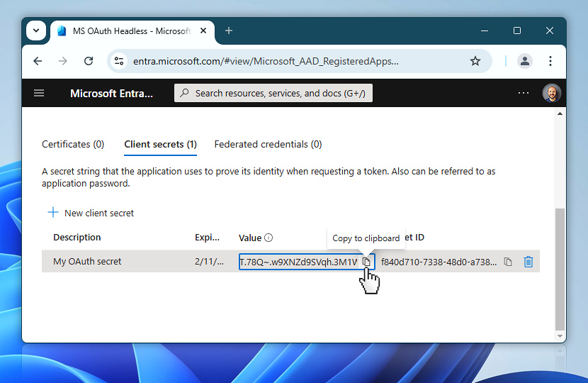Delete the My OAuth secret entry
The width and height of the screenshot is (588, 383).
(528, 262)
